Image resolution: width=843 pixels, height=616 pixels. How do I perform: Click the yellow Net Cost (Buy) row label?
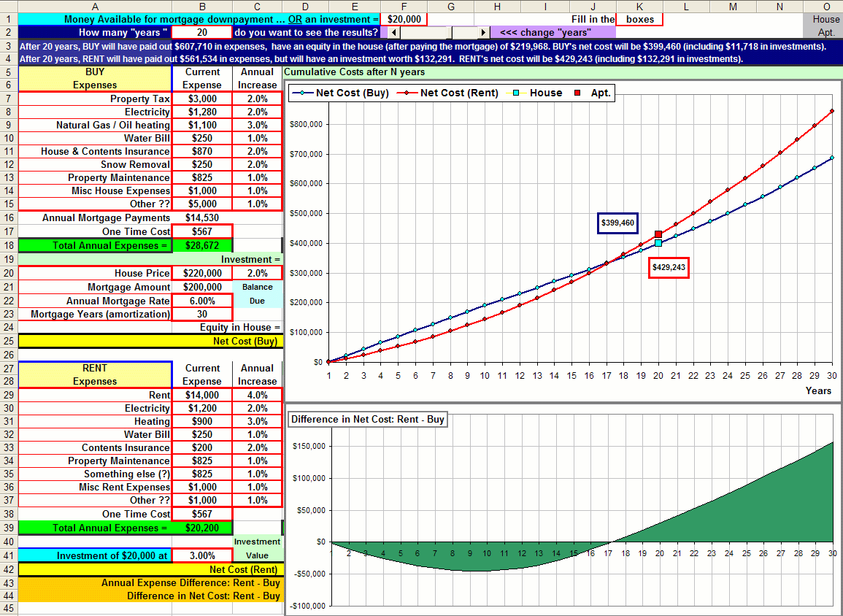tap(150, 342)
